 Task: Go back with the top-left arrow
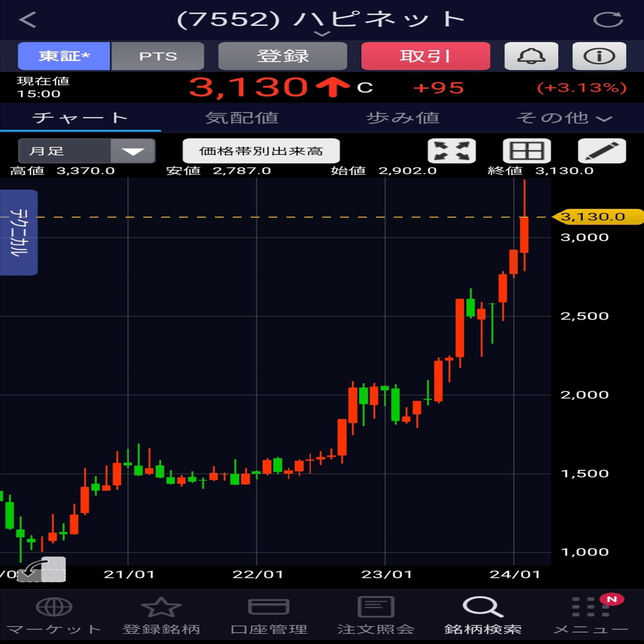point(27,19)
